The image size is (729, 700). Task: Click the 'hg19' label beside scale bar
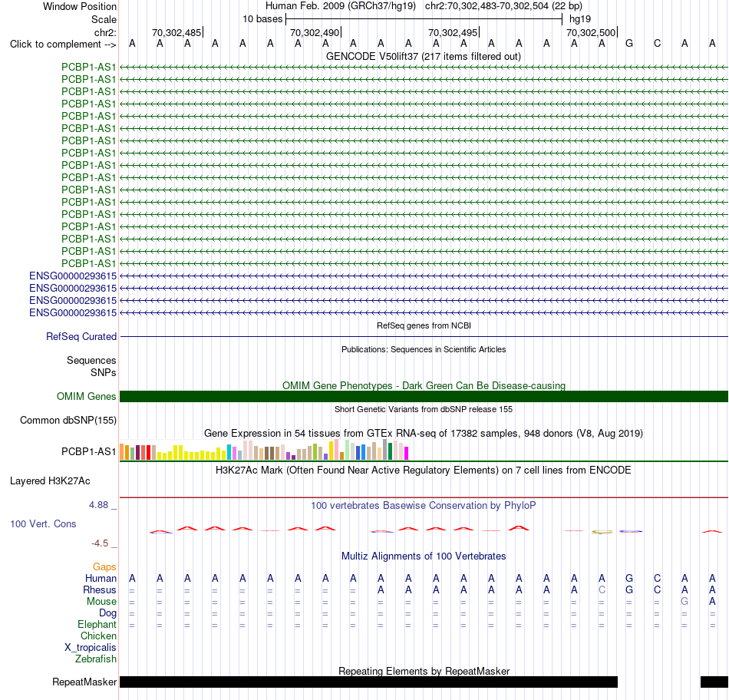580,19
